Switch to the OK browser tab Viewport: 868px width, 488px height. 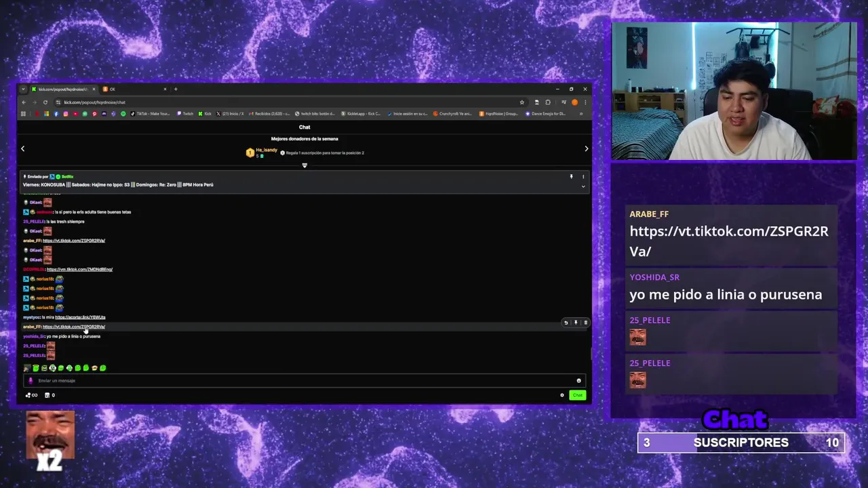134,89
